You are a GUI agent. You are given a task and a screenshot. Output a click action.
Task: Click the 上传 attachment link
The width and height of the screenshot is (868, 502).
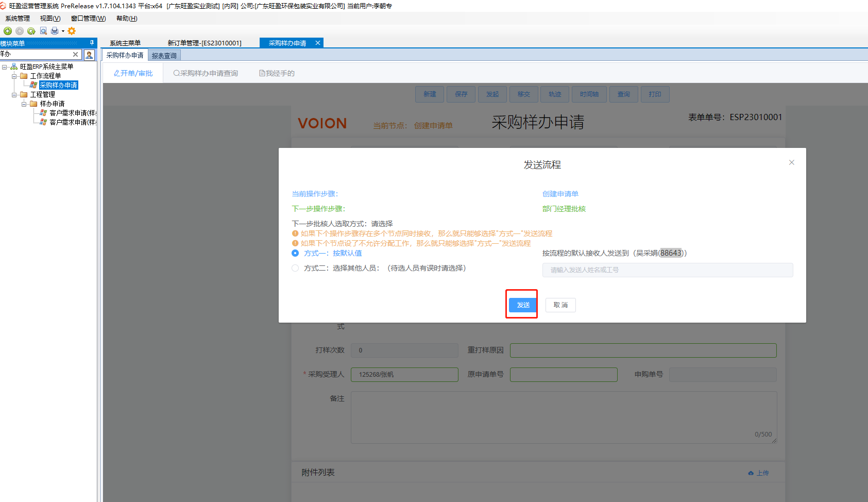[x=759, y=473]
